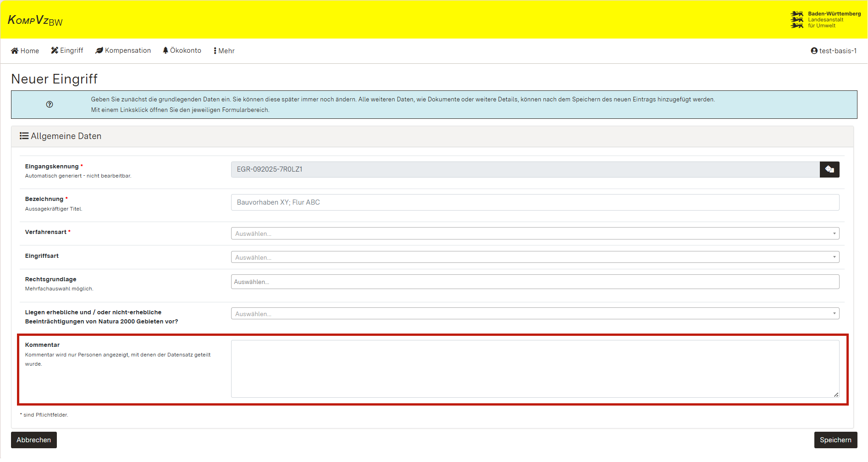Viewport: 868px width, 462px height.
Task: Open the Rechtsgrundlage multi-select field
Action: (x=535, y=282)
